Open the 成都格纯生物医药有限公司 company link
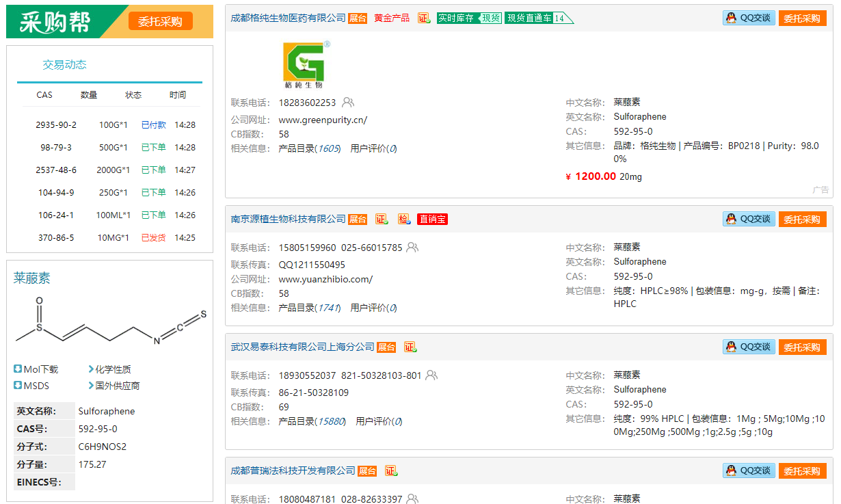Viewport: 841px width, 504px height. click(288, 18)
